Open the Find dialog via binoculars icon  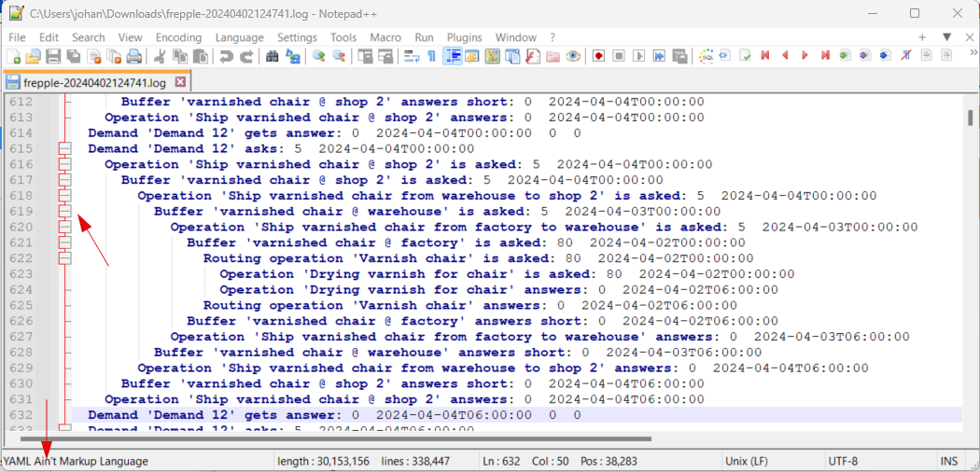click(272, 57)
